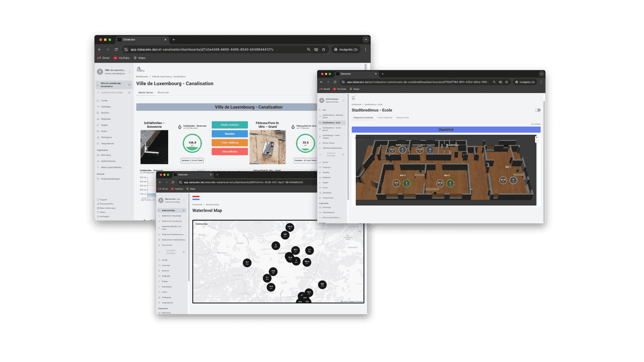This screenshot has height=362, width=644.
Task: Toggle the switch beside Stadtbredimus - Ecole title
Action: 538,110
